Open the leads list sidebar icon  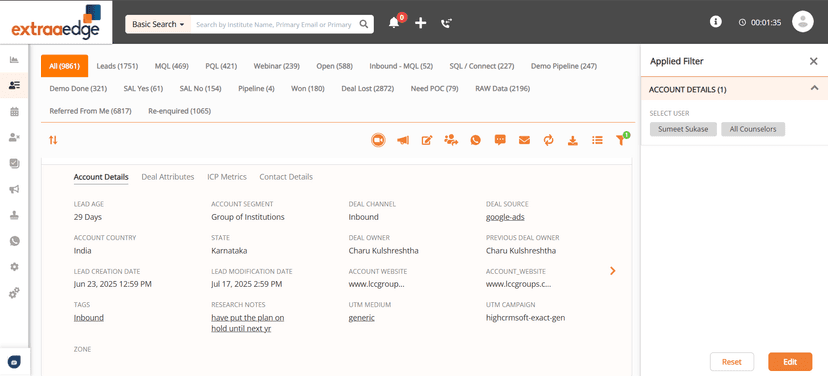click(14, 85)
